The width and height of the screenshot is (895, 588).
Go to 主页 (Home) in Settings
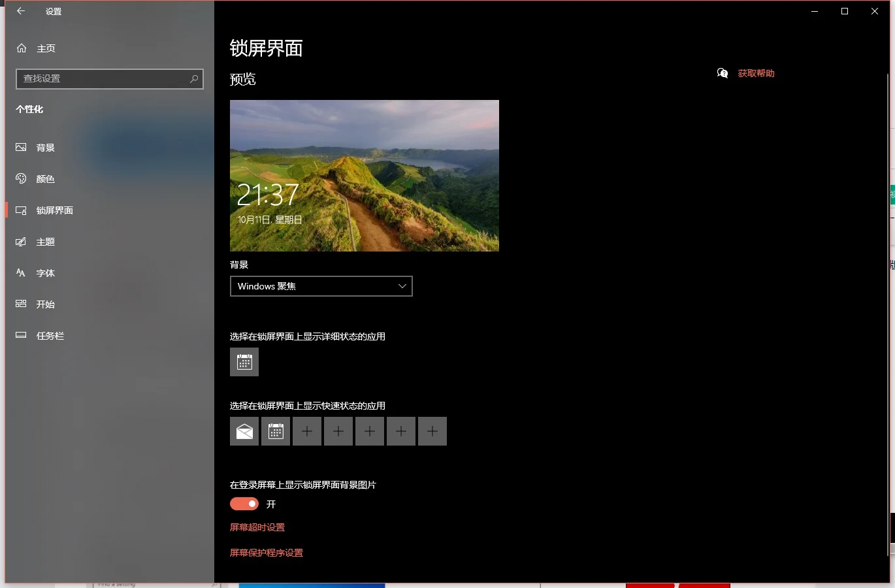(x=46, y=48)
